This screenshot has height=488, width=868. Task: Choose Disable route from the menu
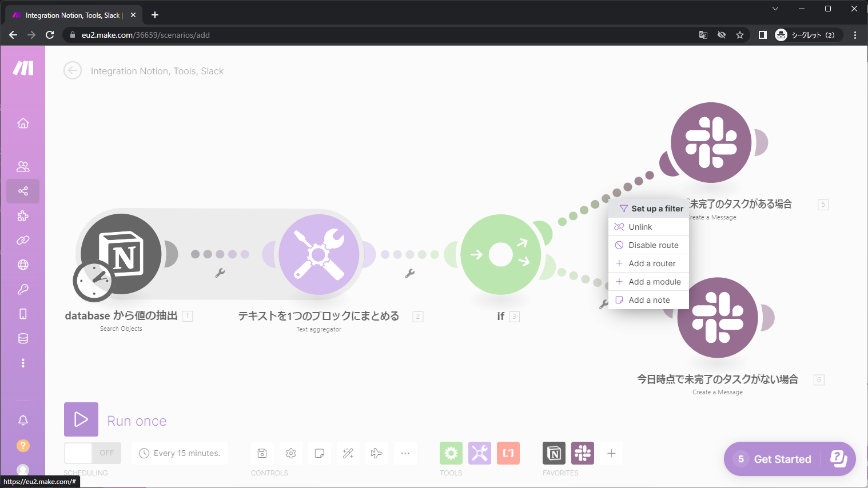tap(648, 245)
